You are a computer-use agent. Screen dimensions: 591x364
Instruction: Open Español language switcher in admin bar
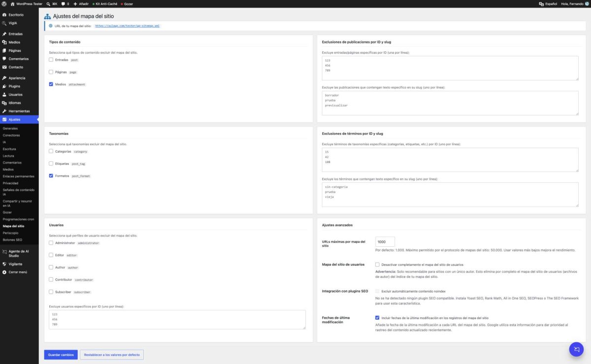(548, 3)
